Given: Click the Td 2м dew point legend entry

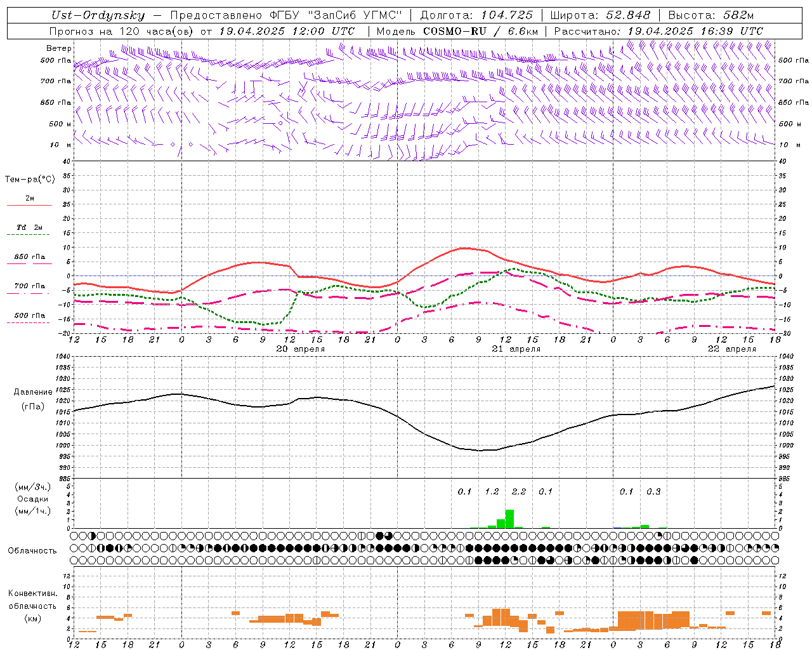Looking at the screenshot, I should 29,230.
